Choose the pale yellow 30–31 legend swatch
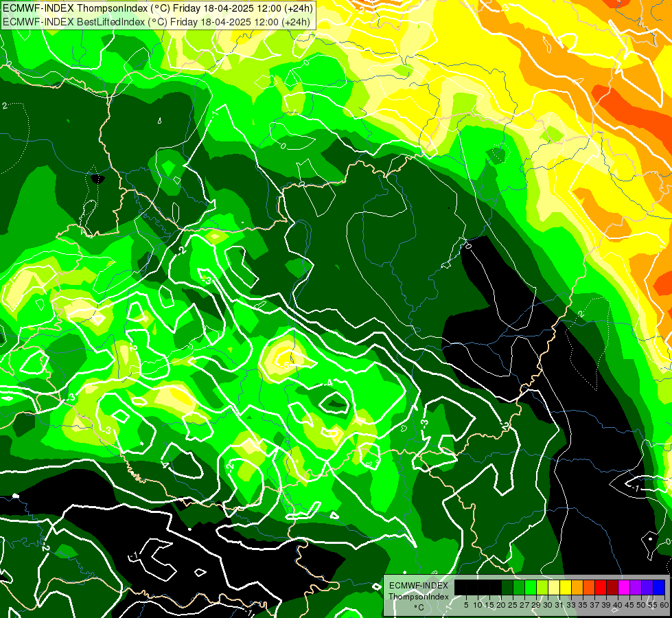672x618 pixels. (x=554, y=587)
